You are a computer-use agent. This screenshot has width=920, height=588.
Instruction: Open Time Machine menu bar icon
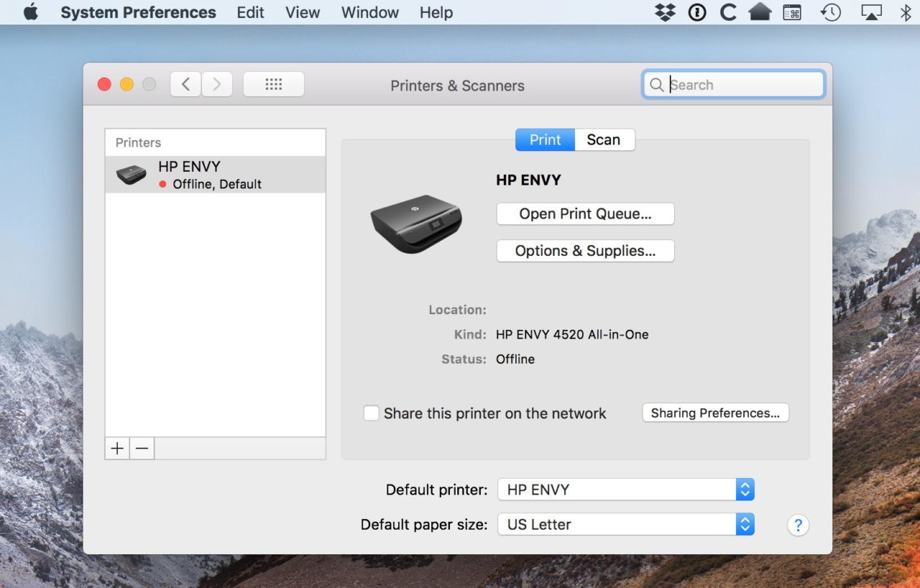coord(831,12)
